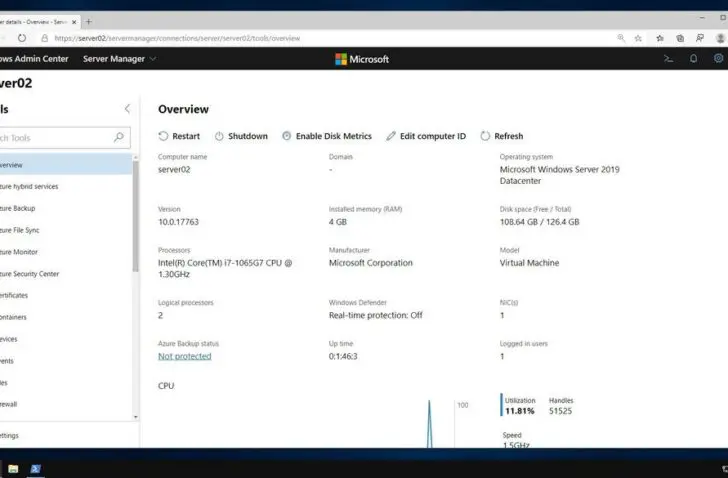Click the browser feedback icon

point(700,38)
